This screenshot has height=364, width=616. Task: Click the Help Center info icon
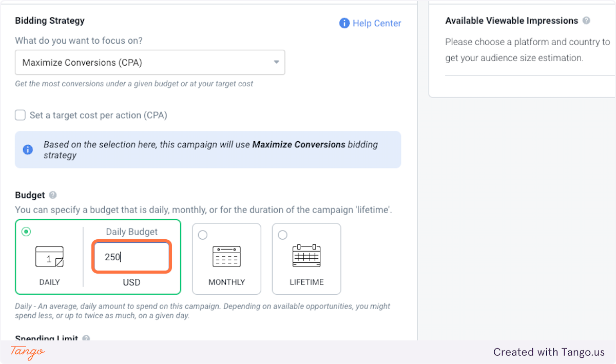pos(344,23)
